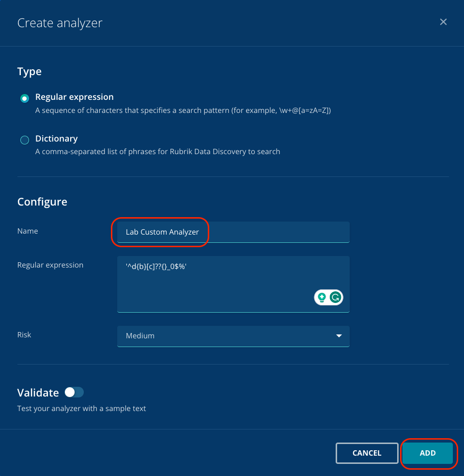Click the green Grammarly G icon

coord(335,298)
